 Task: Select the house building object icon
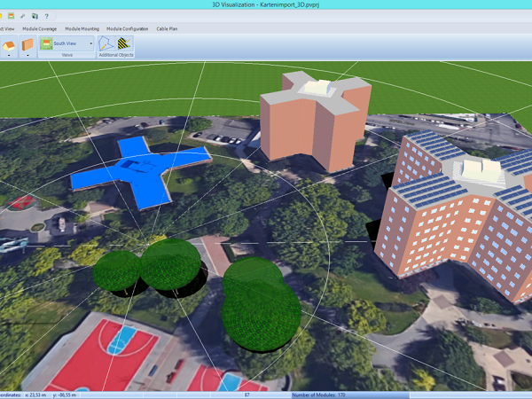tap(9, 43)
